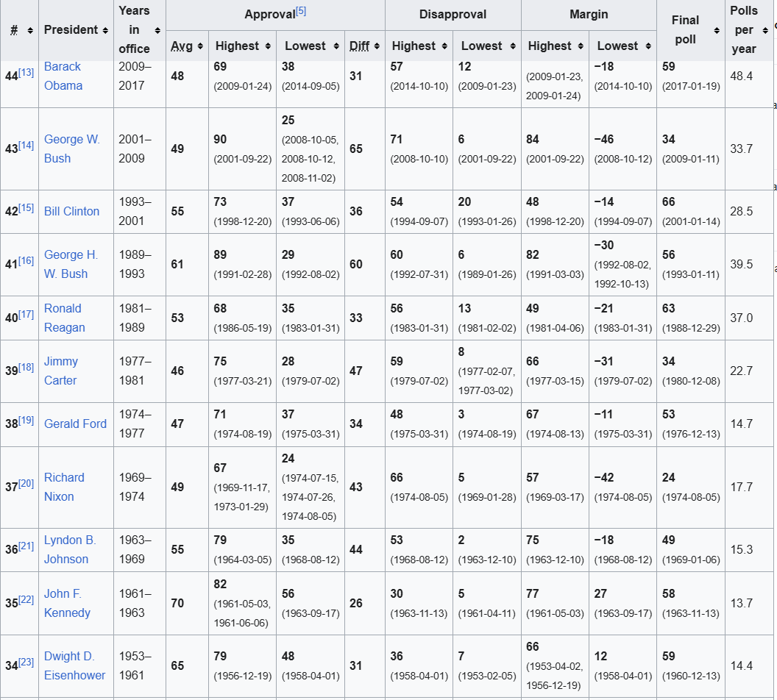Open George H. W. Bush link
The height and width of the screenshot is (700, 777).
(71, 265)
